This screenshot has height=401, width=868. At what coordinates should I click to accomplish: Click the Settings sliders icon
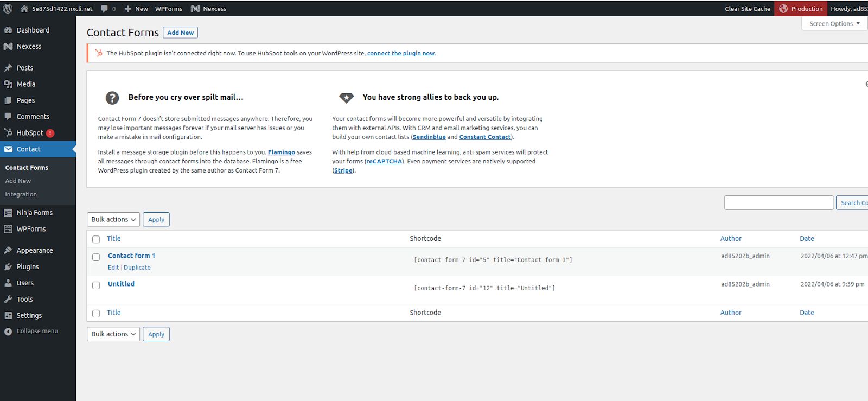[8, 315]
